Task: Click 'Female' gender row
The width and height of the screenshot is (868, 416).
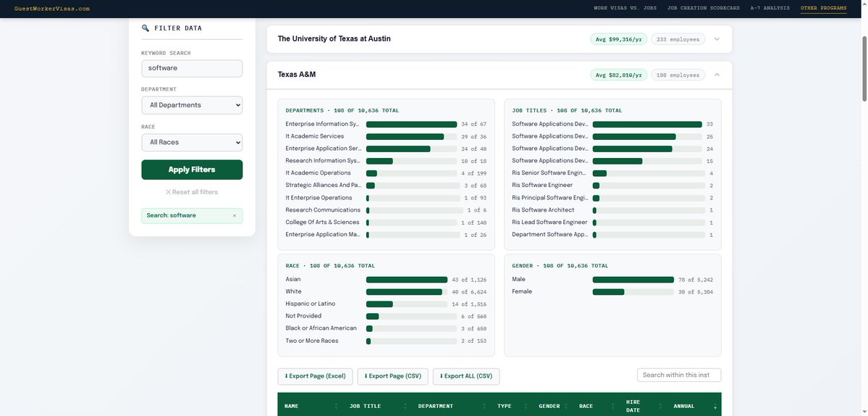Action: pos(612,292)
